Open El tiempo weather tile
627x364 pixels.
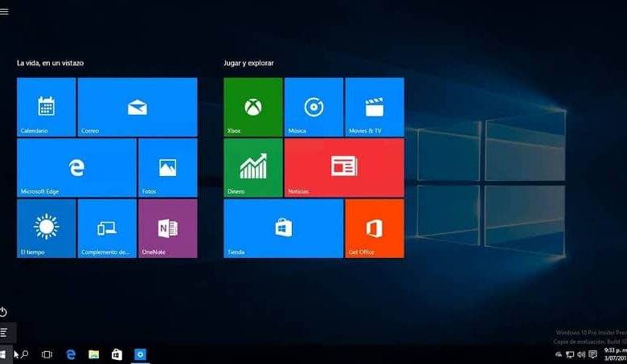click(47, 228)
